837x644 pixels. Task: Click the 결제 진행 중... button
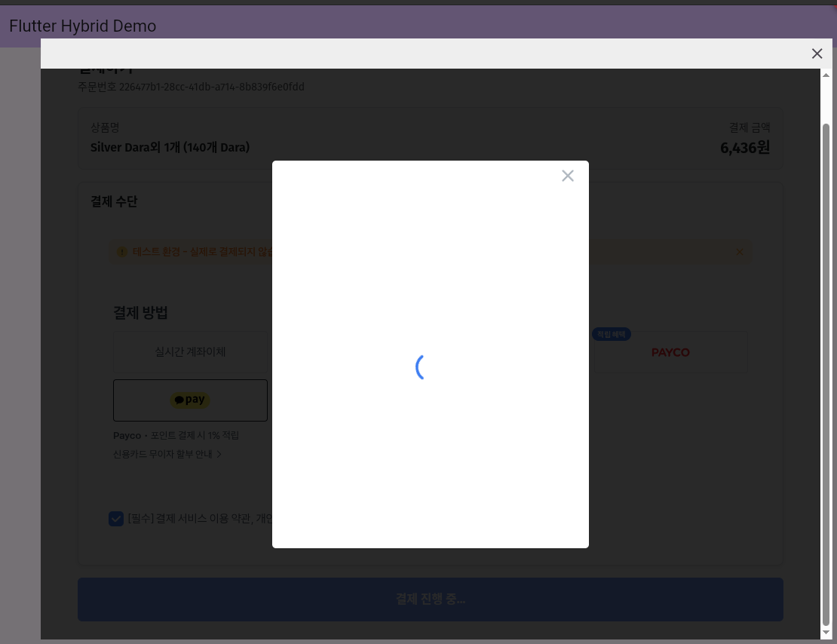click(431, 600)
